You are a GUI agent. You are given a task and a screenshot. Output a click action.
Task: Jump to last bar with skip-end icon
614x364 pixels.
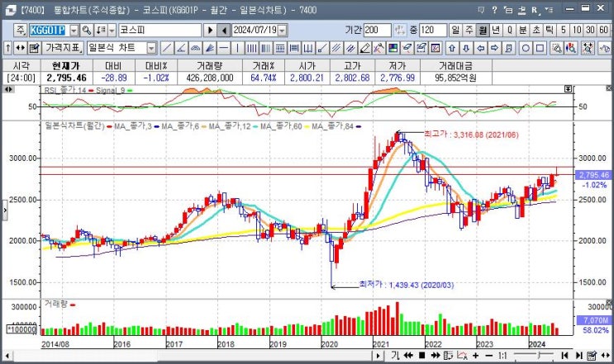point(578,356)
